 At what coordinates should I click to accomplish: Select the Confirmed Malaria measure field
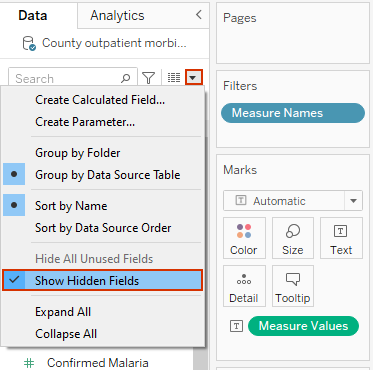pyautogui.click(x=98, y=363)
